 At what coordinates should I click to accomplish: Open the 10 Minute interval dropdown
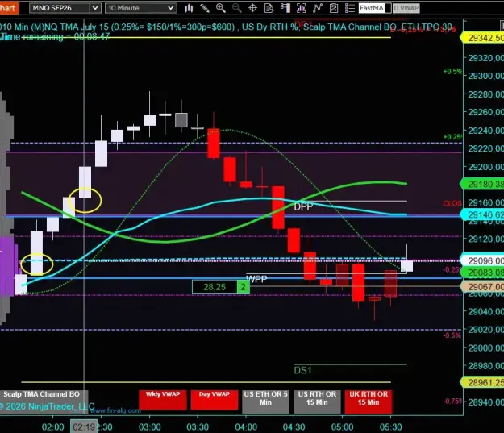click(x=141, y=8)
